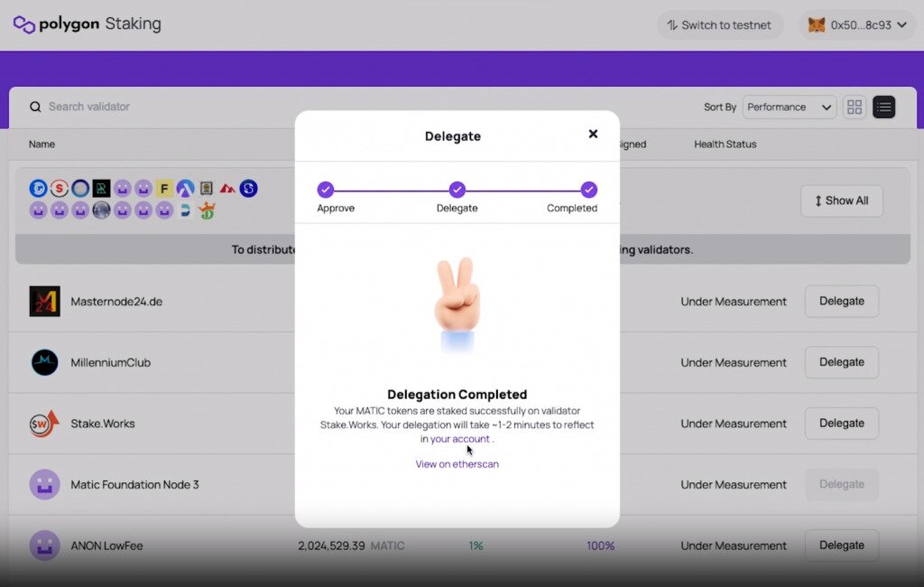Open the 'your account' link
Viewport: 924px width, 587px height.
[x=460, y=439]
